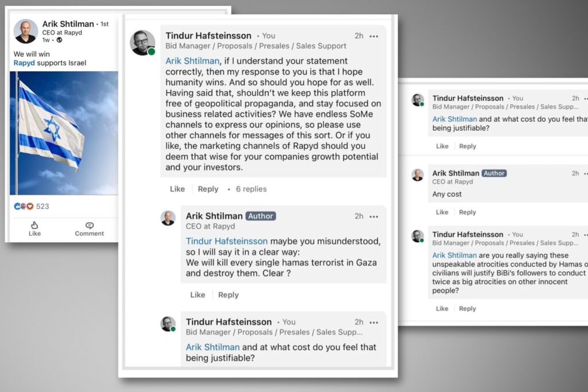This screenshot has height=392, width=588.
Task: Reply to Tindur's 'unspeakable atrocities' comment
Action: (467, 308)
